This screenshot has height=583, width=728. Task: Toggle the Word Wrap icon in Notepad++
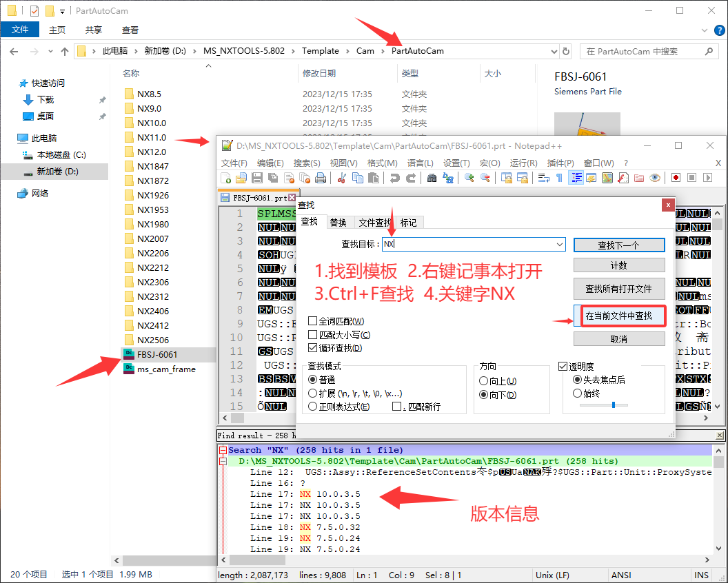pos(544,178)
